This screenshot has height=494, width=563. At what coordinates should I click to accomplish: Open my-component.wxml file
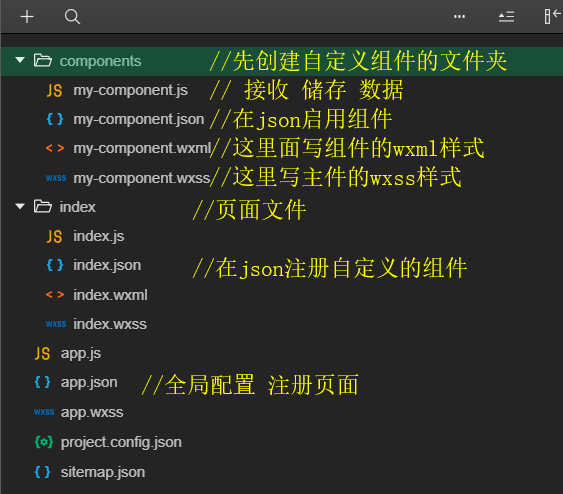coord(142,148)
